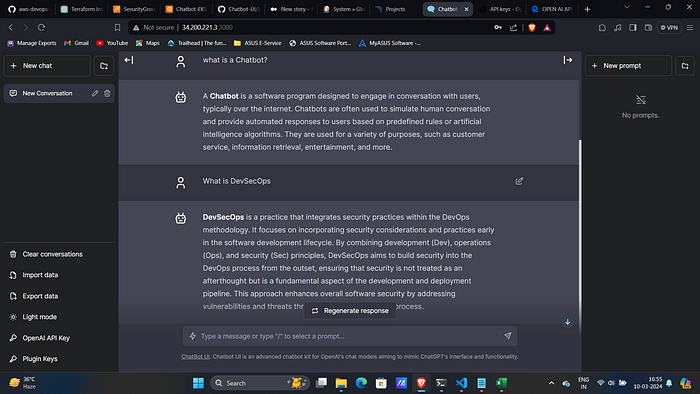Go back in browser history

(x=11, y=28)
